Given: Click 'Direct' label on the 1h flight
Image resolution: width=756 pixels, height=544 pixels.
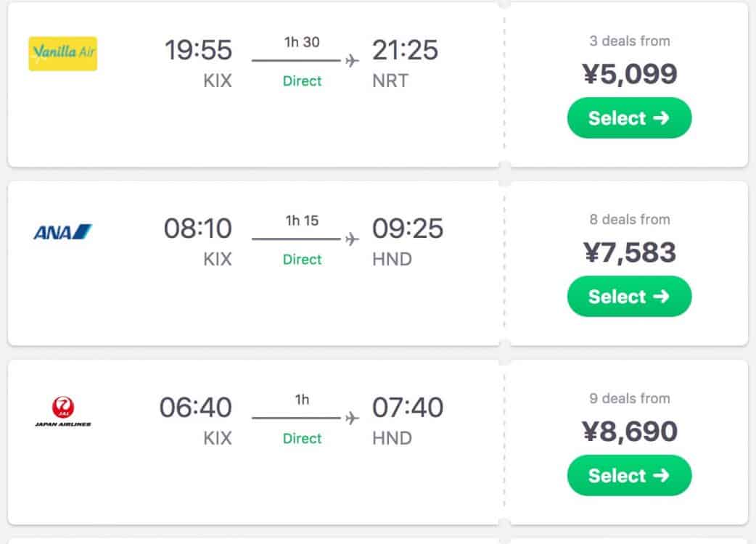Looking at the screenshot, I should click(x=302, y=439).
